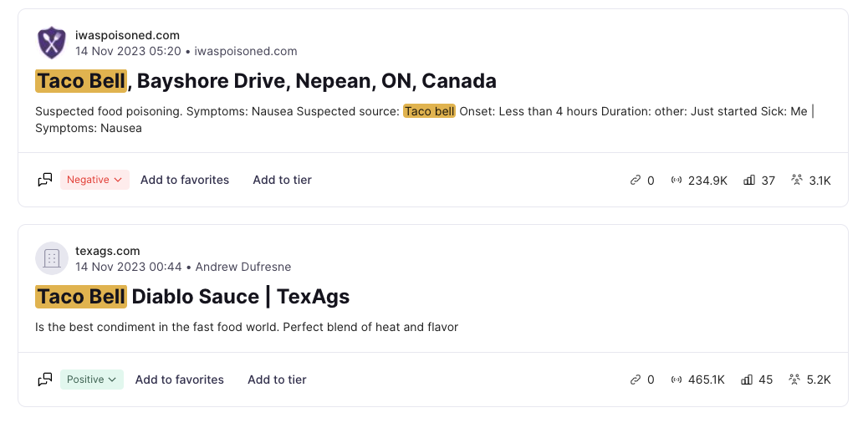This screenshot has height=423, width=868.
Task: Click the audience icon next to 5.2K
Action: [794, 380]
